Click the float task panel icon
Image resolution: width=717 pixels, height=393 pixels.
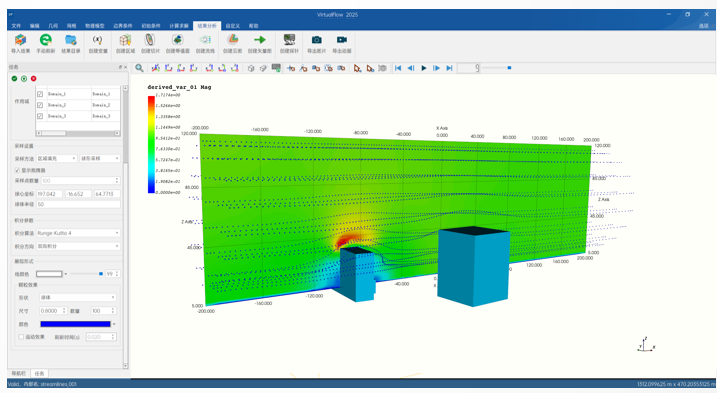120,67
